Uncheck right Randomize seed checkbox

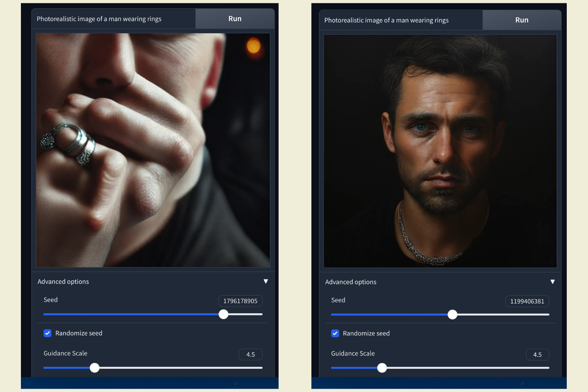tap(335, 333)
